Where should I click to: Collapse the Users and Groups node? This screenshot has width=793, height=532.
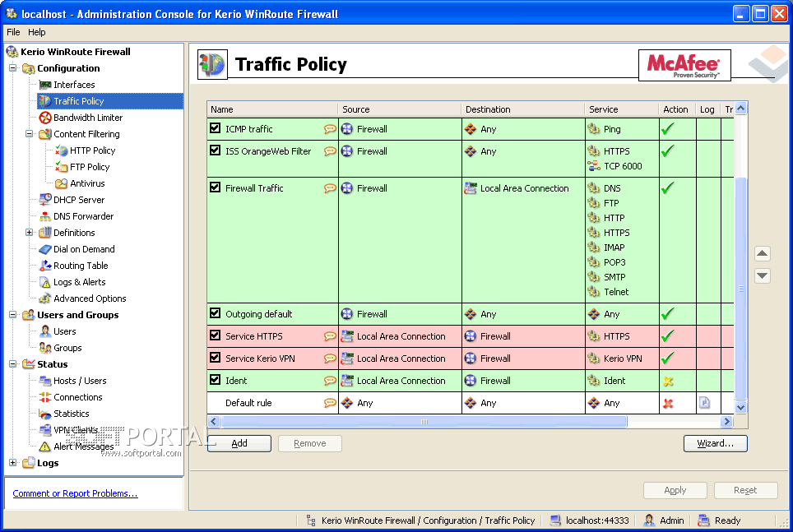coord(12,315)
